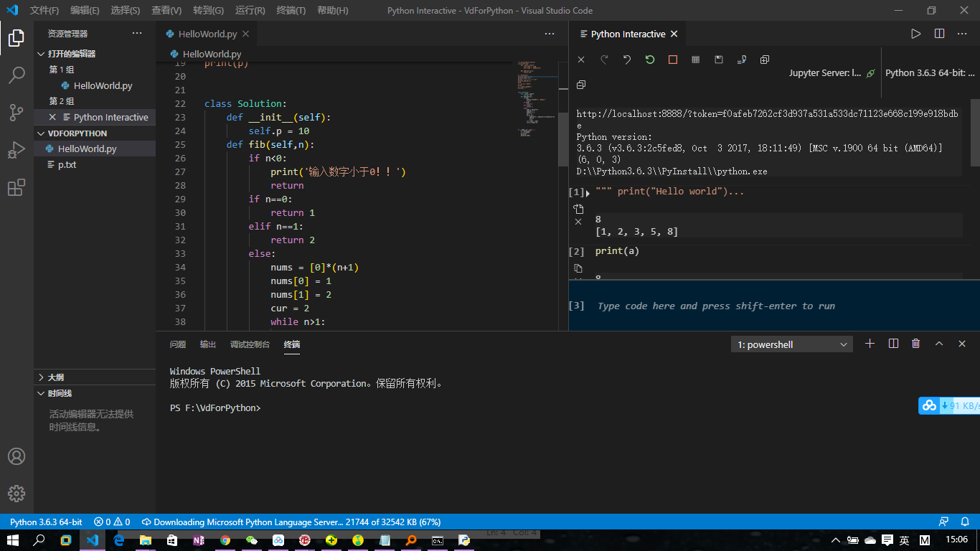Open the Source Control sidebar icon

click(16, 112)
